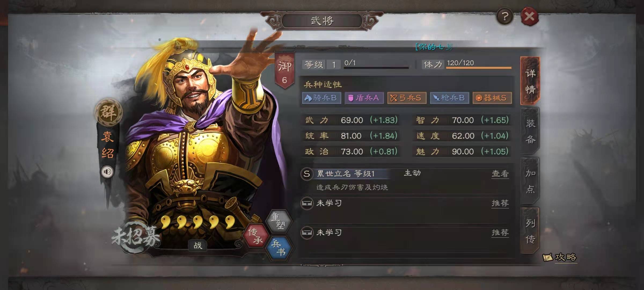644x290 pixels.
Task: Select the 骑兵B troop aptitude tag
Action: (x=321, y=98)
